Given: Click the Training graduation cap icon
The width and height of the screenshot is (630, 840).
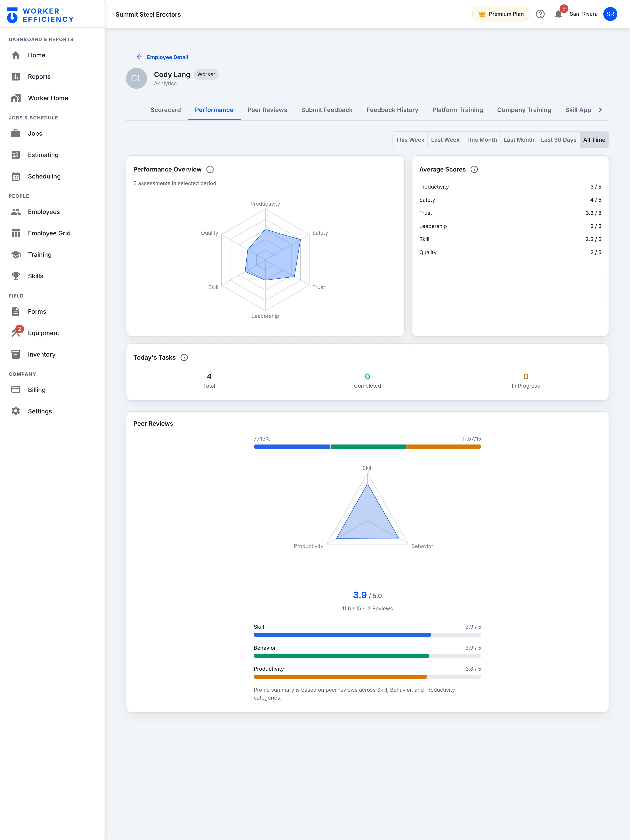Looking at the screenshot, I should tap(16, 254).
